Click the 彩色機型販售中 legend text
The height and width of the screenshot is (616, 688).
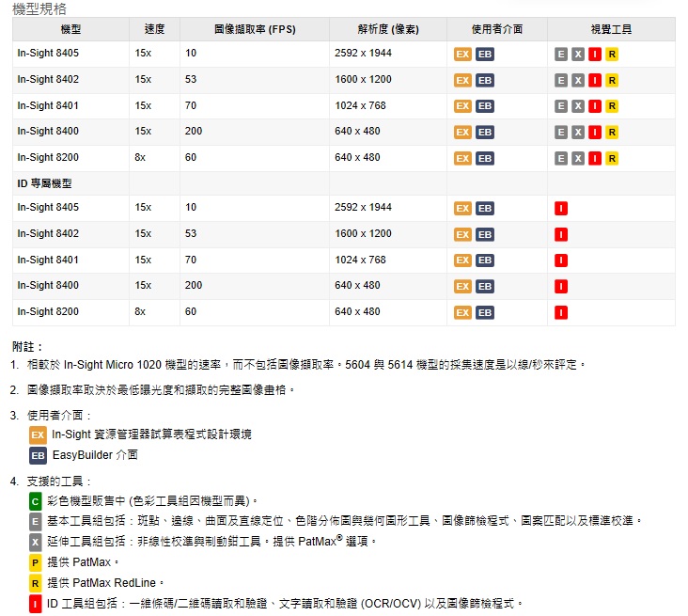(152, 501)
